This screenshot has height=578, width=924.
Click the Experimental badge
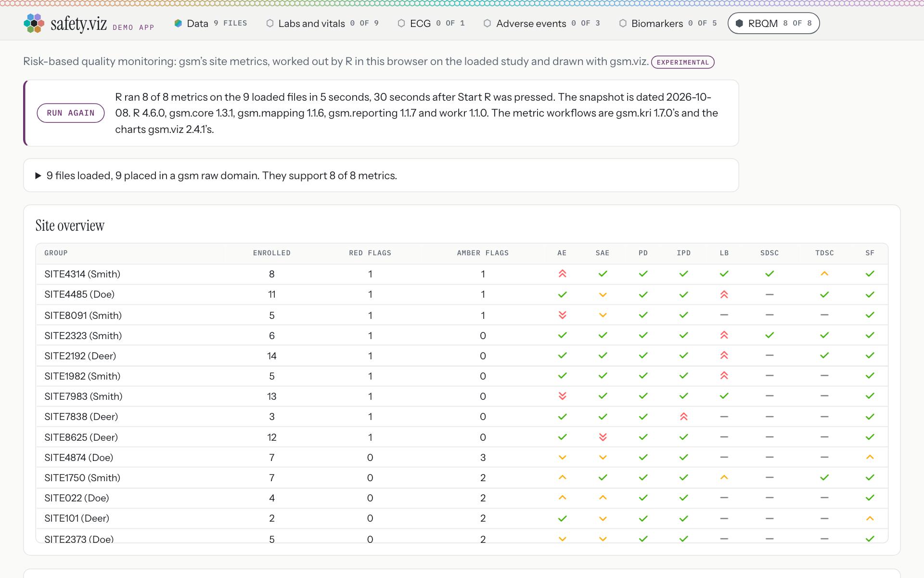pyautogui.click(x=682, y=62)
